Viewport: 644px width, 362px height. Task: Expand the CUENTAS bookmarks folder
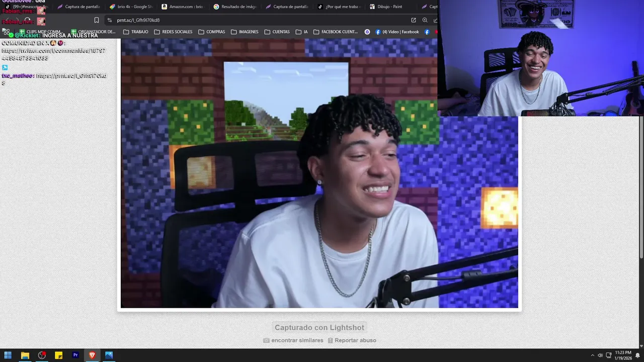pos(277,32)
